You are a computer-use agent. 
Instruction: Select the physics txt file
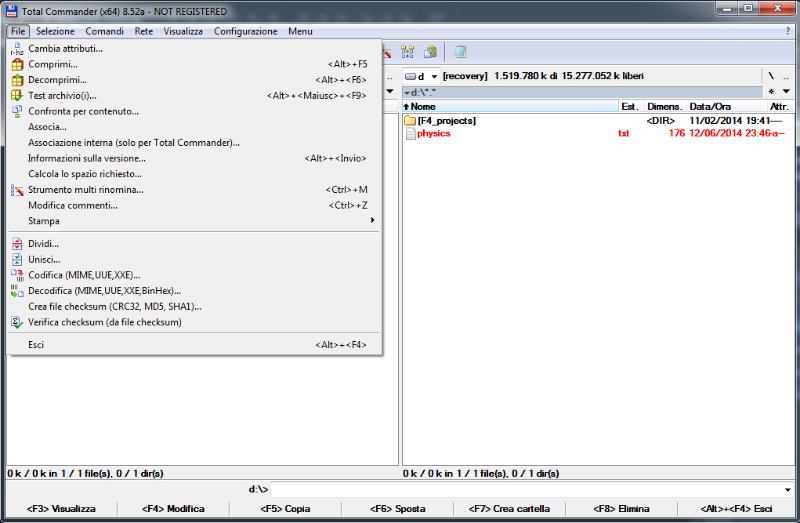[x=434, y=134]
